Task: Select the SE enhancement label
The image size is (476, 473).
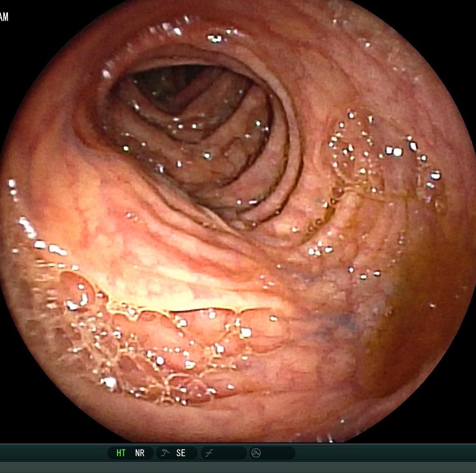Action: [x=181, y=453]
